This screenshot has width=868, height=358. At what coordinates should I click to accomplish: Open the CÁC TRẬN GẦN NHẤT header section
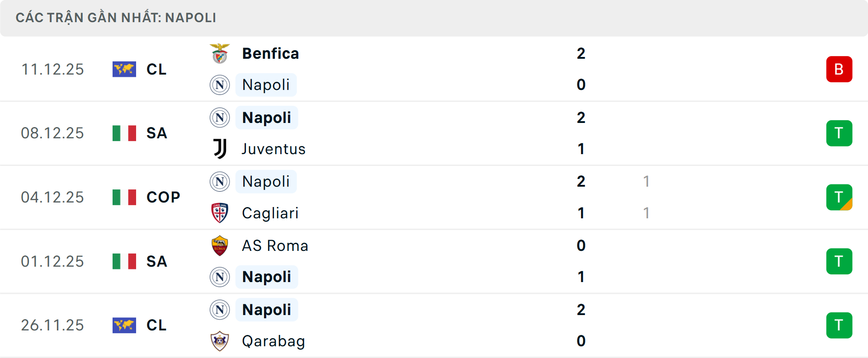[x=116, y=18]
